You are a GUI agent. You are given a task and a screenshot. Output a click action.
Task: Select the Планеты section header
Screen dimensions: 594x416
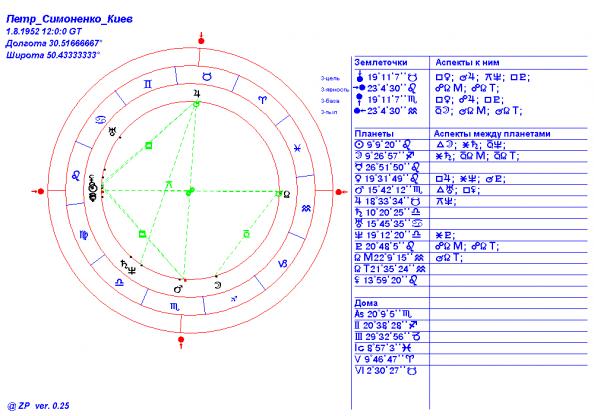point(374,134)
